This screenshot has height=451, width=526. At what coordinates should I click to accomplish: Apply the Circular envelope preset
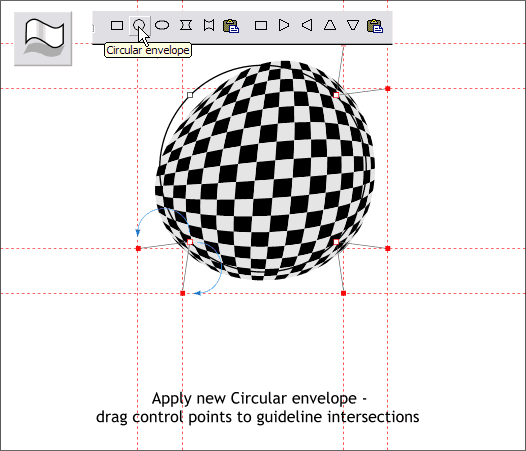(x=139, y=25)
